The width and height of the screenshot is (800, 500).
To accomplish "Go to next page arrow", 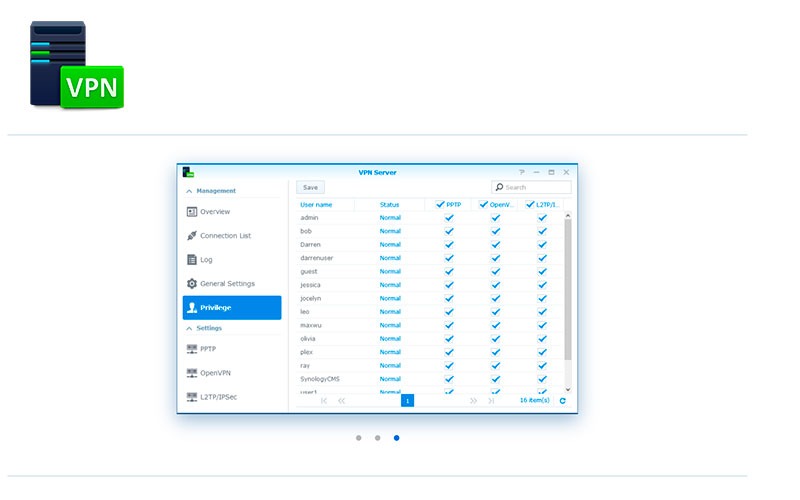I will 473,401.
